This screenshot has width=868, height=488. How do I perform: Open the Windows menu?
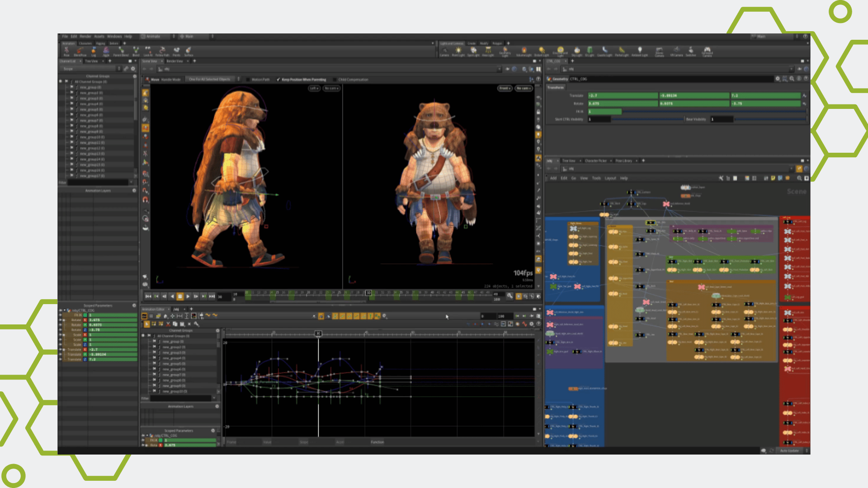click(x=114, y=36)
